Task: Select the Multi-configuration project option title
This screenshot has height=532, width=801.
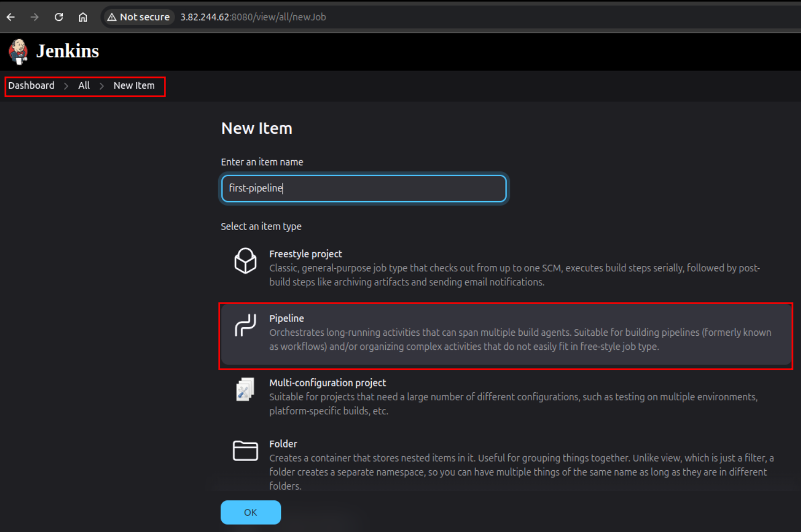Action: (327, 383)
